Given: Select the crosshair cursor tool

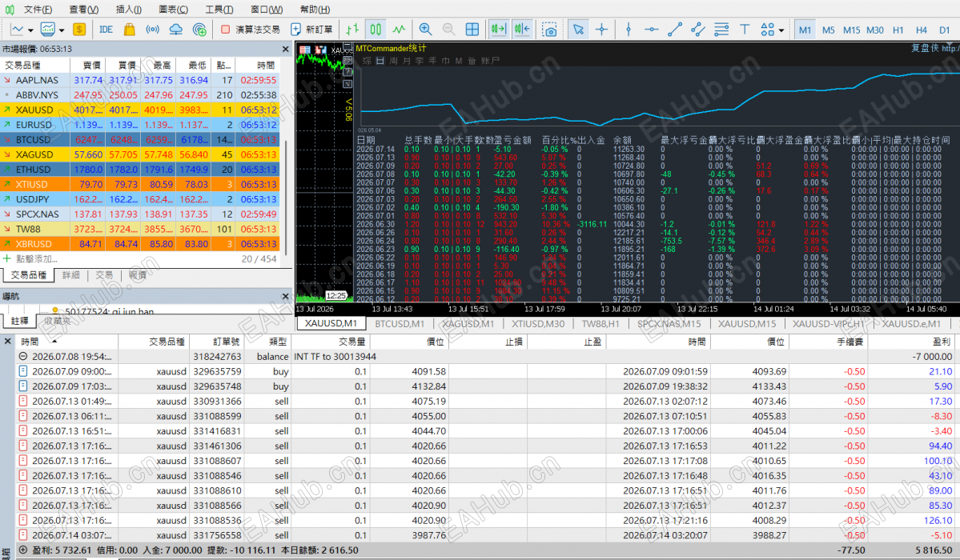Looking at the screenshot, I should point(602,30).
